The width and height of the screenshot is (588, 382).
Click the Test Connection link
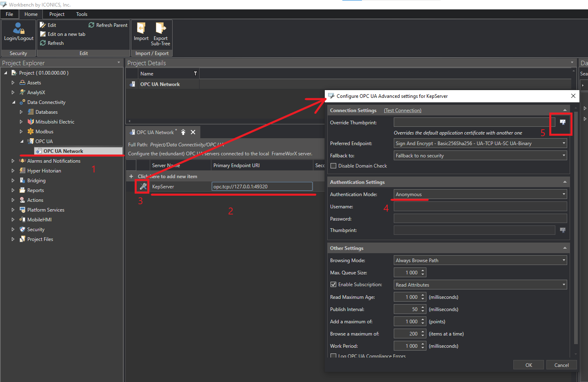(403, 110)
